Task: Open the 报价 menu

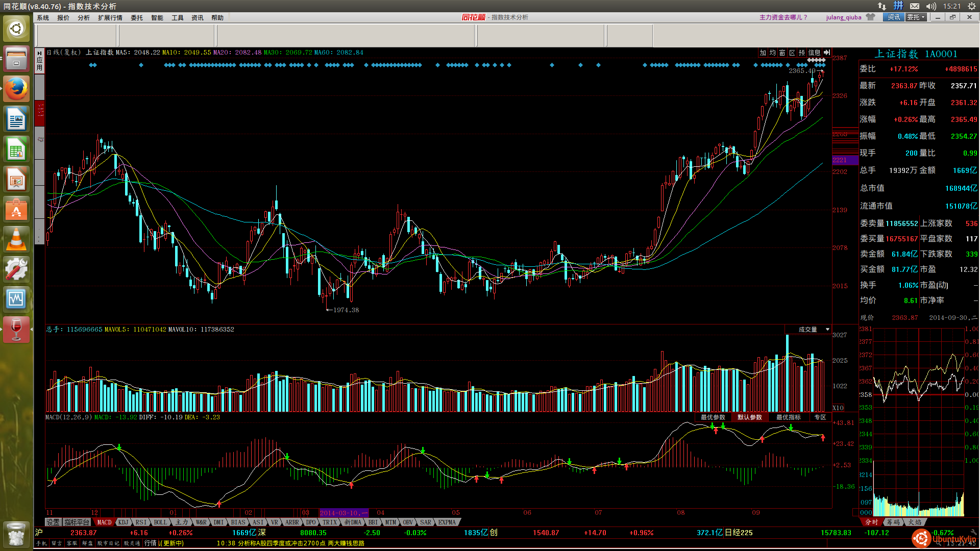Action: click(63, 18)
